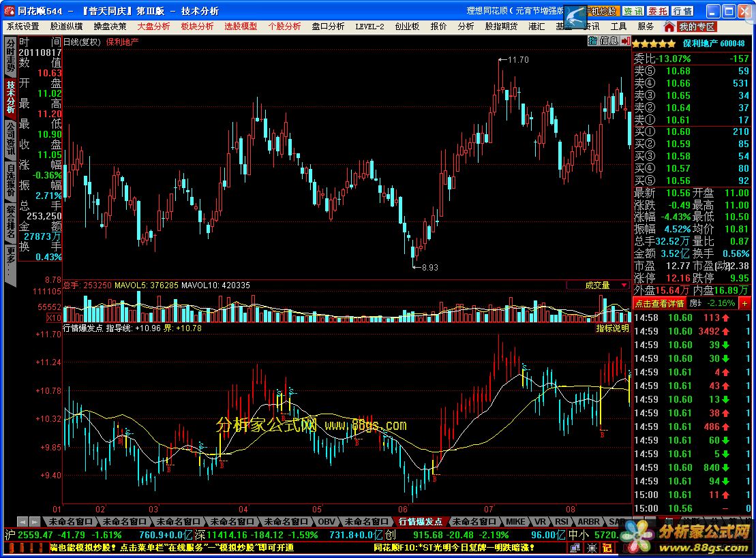Click the 手机炒股 button in the title bar
The image size is (756, 558).
(x=603, y=11)
